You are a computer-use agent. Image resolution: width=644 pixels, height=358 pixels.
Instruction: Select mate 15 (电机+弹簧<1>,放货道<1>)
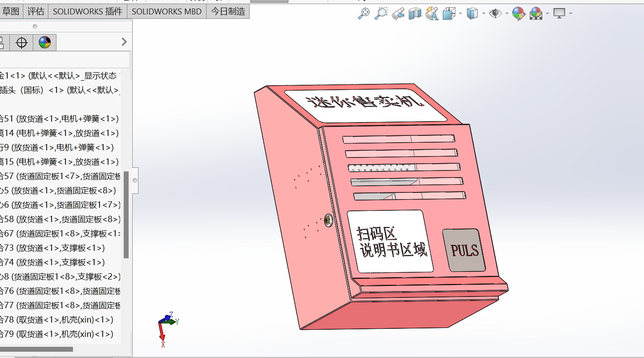coord(59,162)
